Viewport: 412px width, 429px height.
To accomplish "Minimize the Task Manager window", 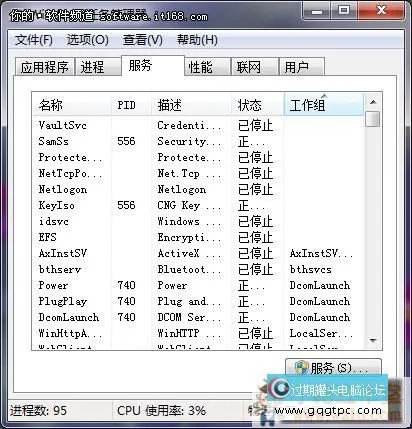I will 316,11.
